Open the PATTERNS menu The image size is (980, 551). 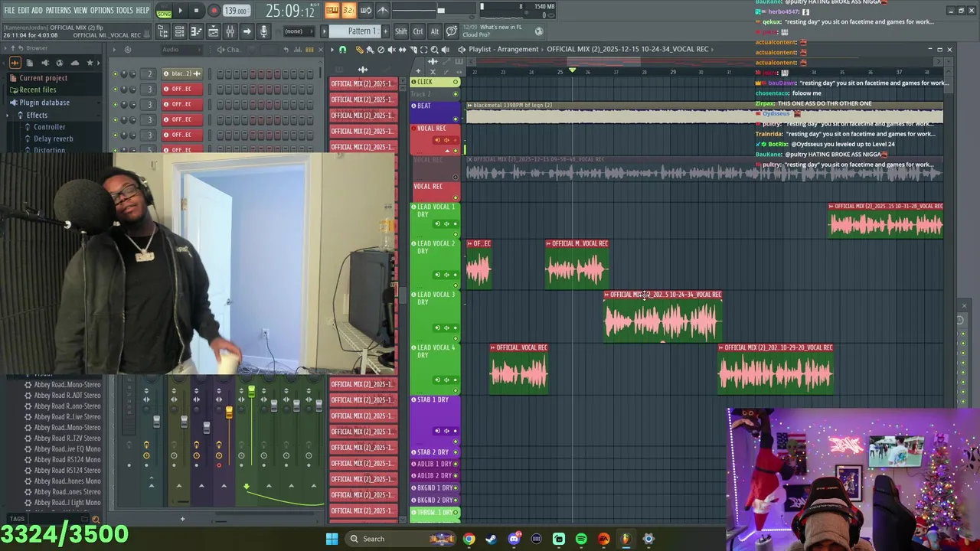coord(58,10)
